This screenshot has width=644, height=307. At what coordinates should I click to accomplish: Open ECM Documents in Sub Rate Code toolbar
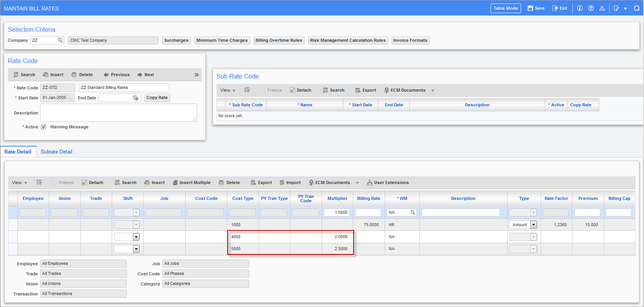click(x=405, y=90)
